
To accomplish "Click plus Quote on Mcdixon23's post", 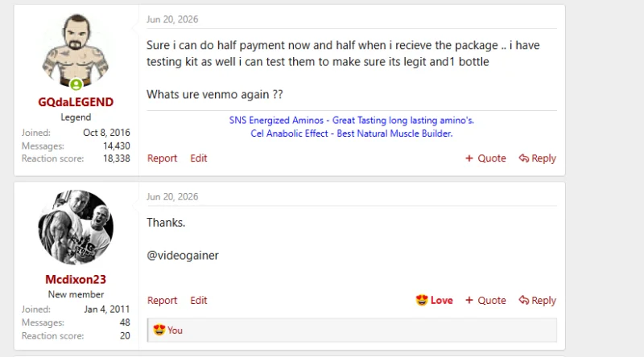I will pos(469,301).
